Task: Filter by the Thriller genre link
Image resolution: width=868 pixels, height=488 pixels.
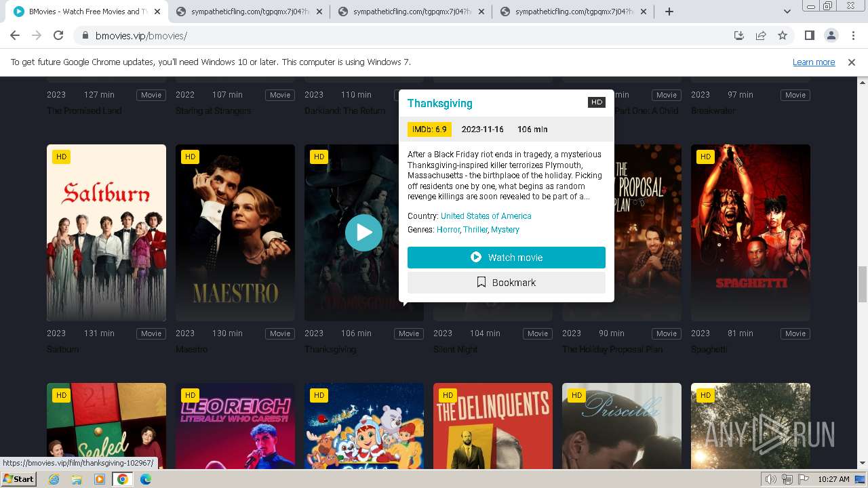Action: pos(475,230)
